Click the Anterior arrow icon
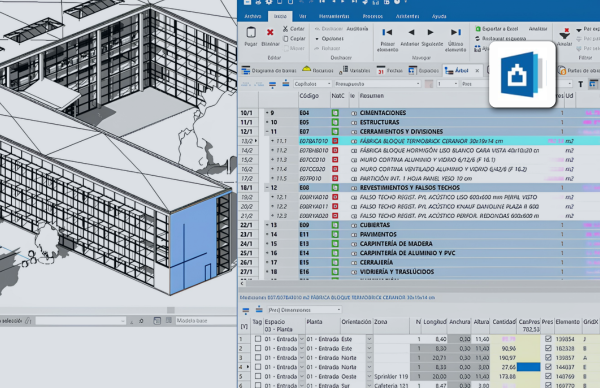Viewport: 600px width, 388px height. point(411,32)
